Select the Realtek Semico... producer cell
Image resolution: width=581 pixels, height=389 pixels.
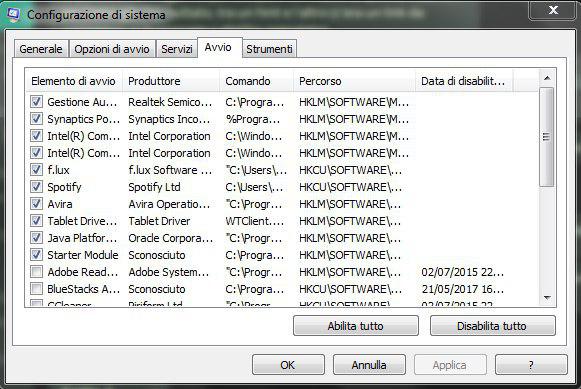click(x=170, y=102)
